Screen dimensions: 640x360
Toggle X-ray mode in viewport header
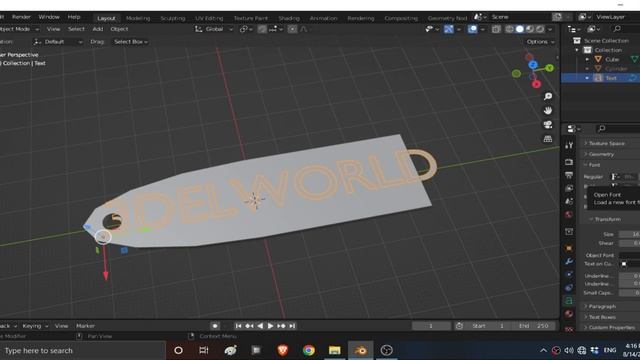click(x=496, y=29)
